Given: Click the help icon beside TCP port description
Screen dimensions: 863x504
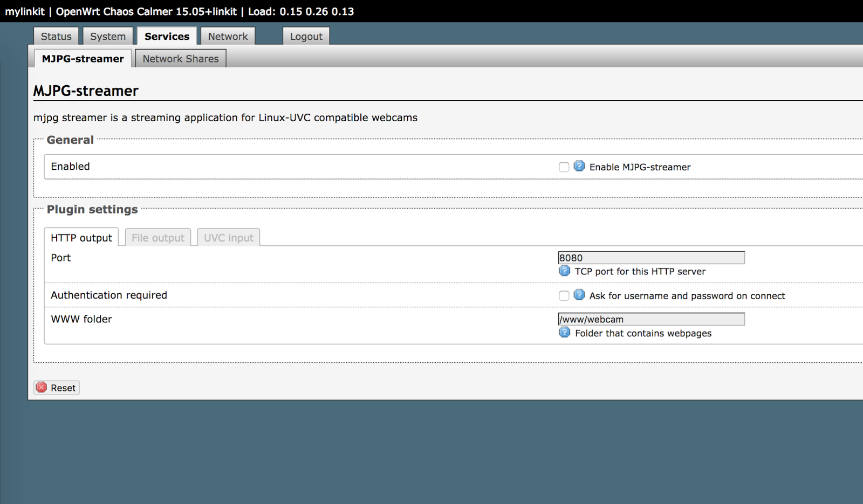Looking at the screenshot, I should [564, 271].
